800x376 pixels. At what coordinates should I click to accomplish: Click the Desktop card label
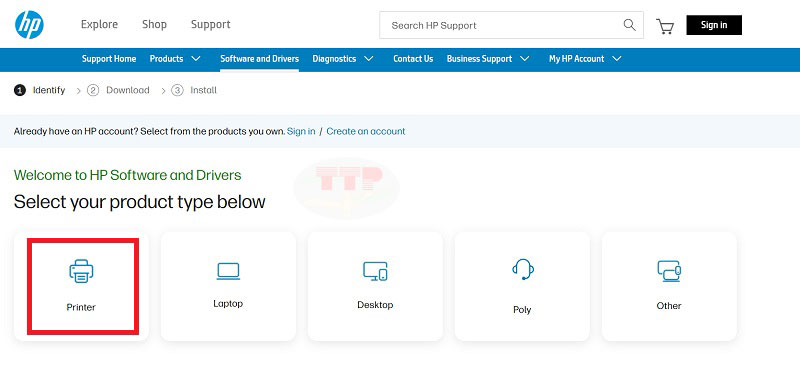point(375,305)
